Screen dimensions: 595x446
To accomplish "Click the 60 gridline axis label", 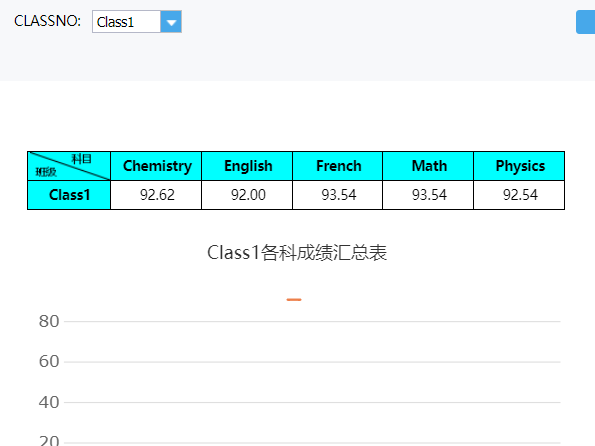I will pos(49,361).
